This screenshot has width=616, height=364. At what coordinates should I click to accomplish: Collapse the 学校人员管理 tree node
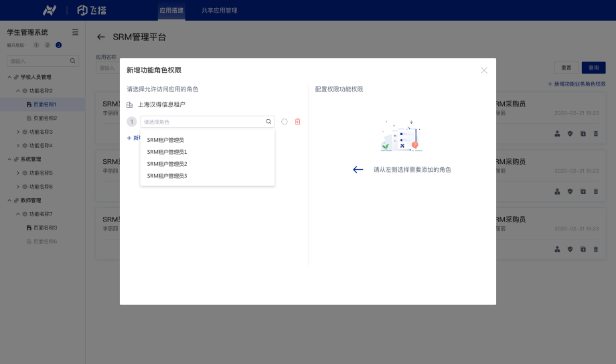click(x=9, y=77)
